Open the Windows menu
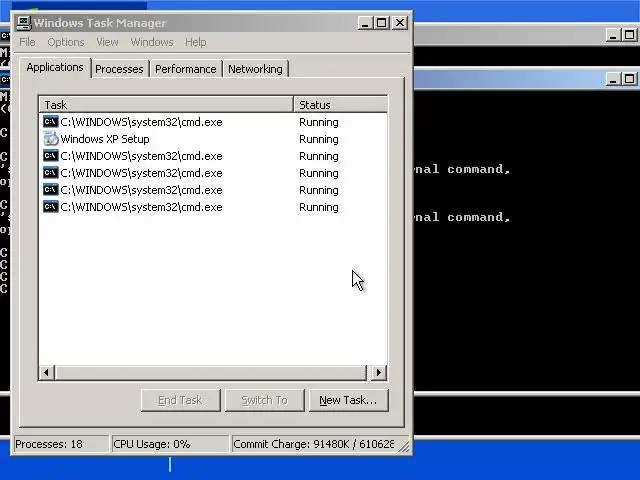640x480 pixels. 152,42
